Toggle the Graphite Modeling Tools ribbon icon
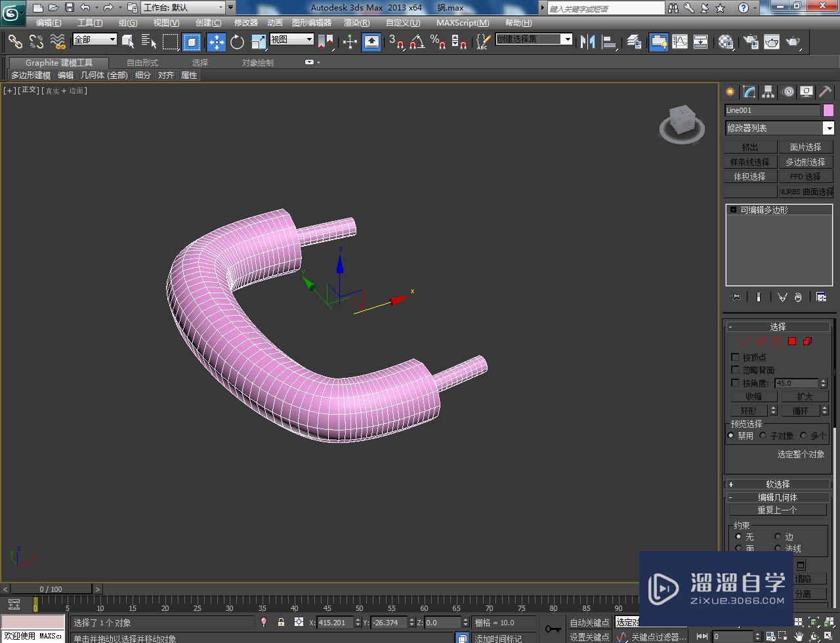The image size is (840, 643). tap(659, 42)
